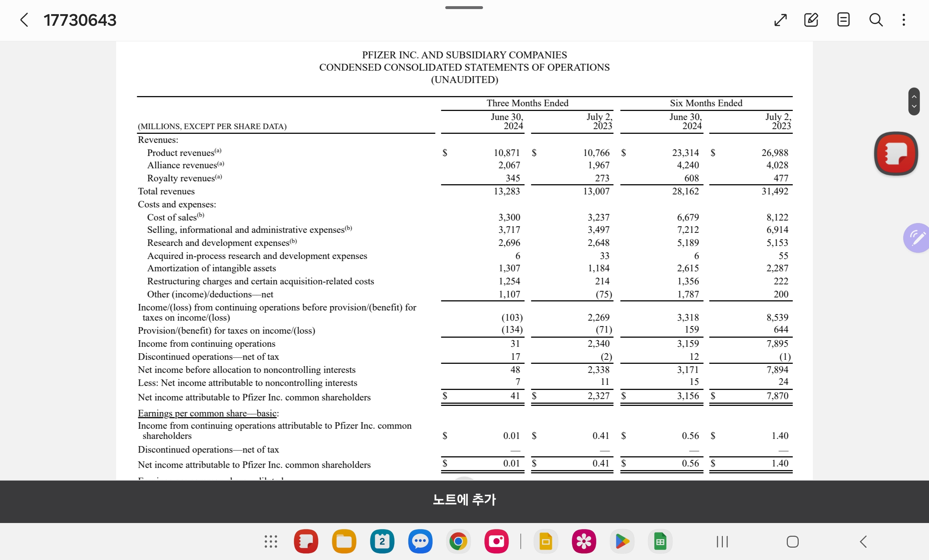Tap the back arrow beside 17730643
Screen dimensions: 929x560
tap(24, 20)
